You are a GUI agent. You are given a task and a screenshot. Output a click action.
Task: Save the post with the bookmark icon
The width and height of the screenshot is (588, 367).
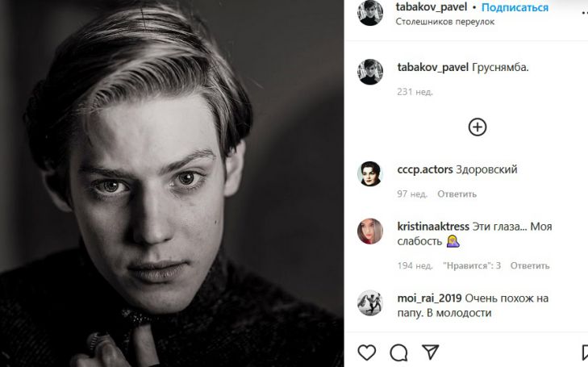pos(584,352)
